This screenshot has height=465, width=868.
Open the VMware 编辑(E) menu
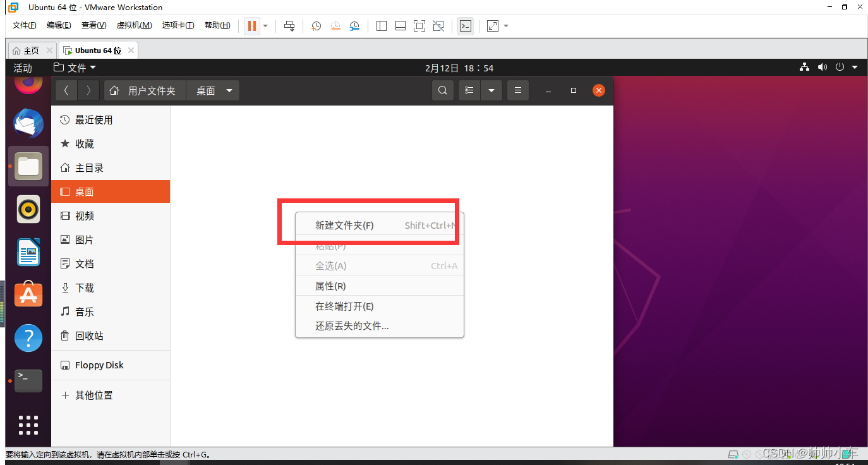59,25
